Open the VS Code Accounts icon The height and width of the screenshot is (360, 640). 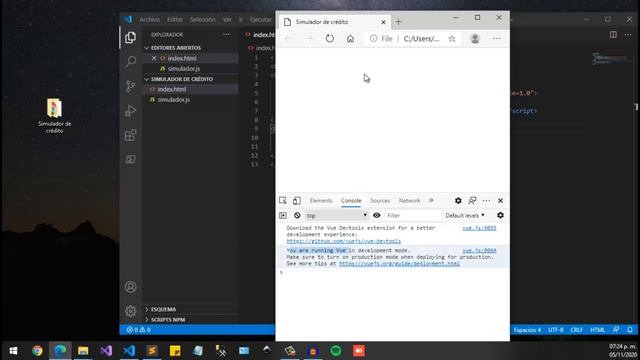131,287
